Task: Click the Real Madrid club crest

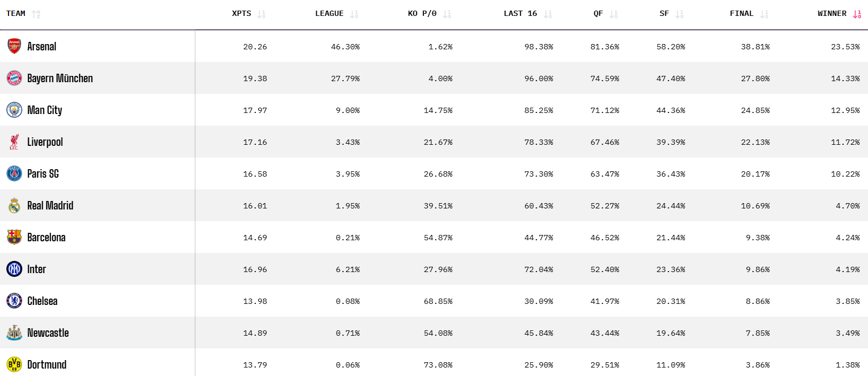Action: [x=14, y=205]
